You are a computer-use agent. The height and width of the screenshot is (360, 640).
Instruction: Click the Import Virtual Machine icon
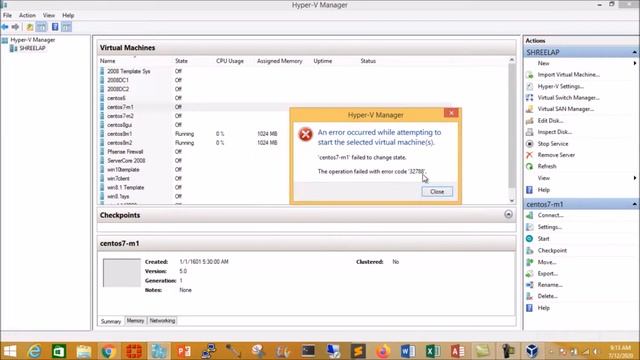529,75
